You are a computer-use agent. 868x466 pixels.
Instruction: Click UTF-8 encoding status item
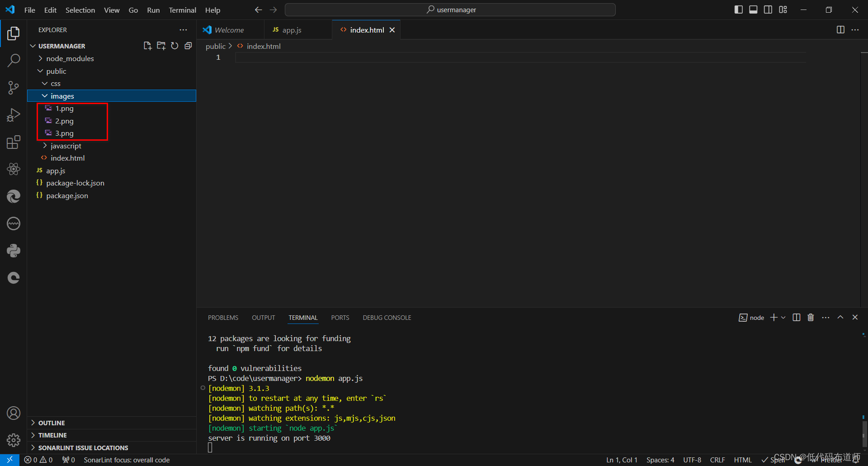692,460
